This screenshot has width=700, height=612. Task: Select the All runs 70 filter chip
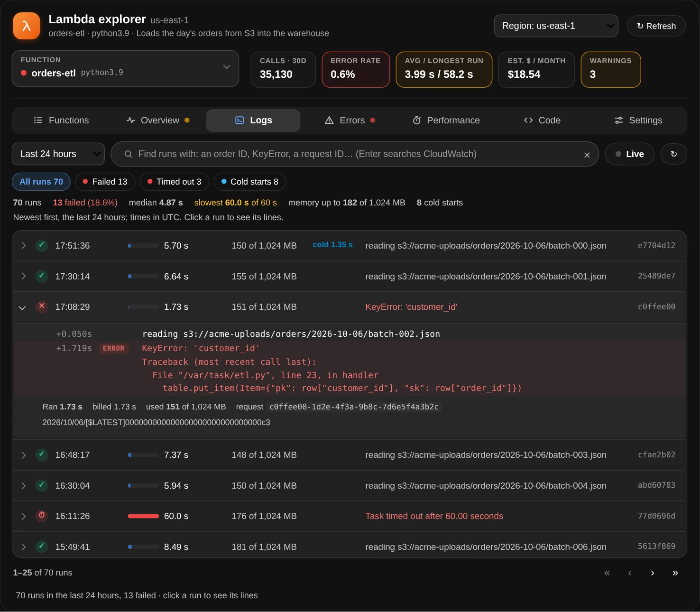coord(41,182)
